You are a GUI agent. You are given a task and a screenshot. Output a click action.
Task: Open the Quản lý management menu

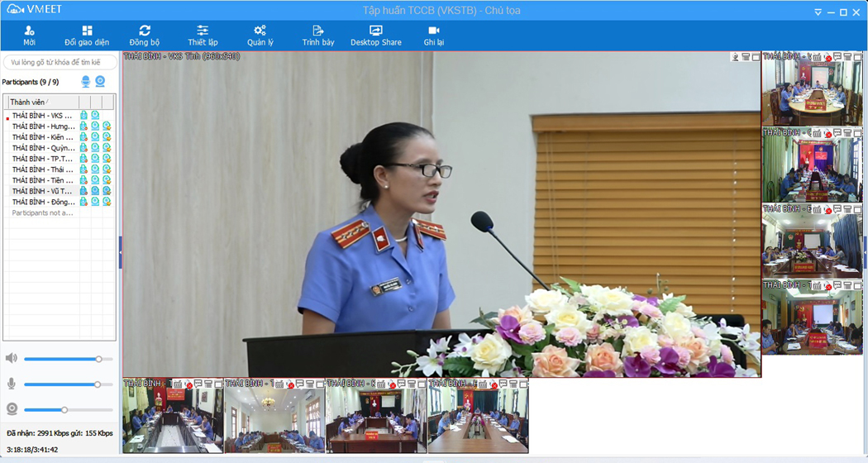click(260, 36)
